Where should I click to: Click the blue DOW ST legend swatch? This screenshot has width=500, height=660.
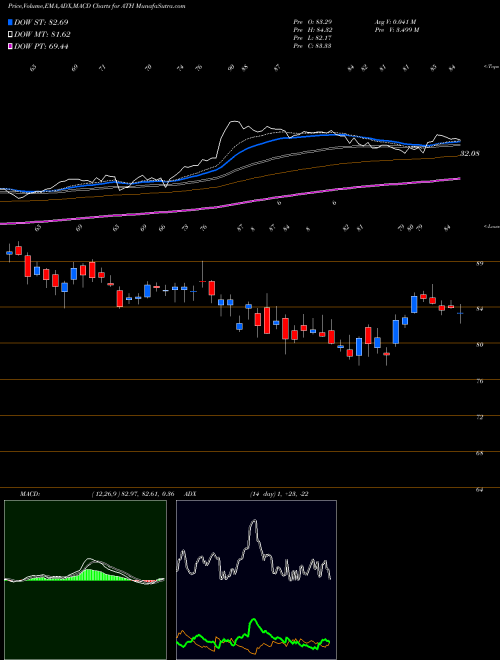click(10, 22)
